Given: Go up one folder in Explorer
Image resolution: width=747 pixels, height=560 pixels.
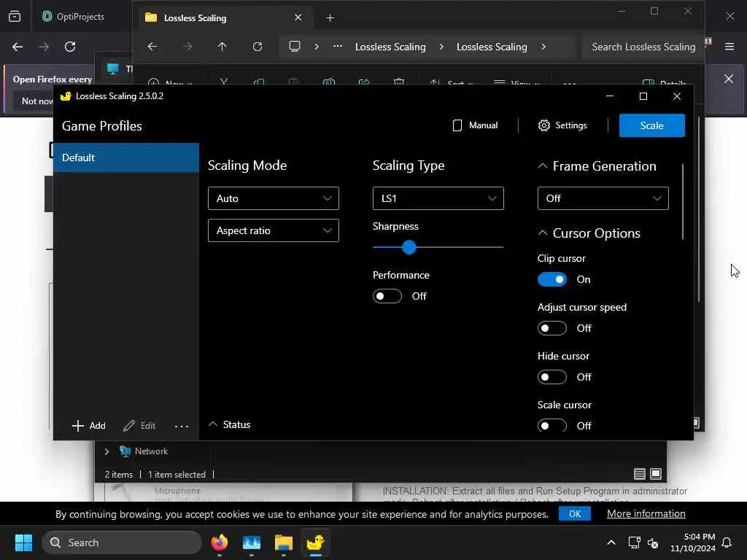Looking at the screenshot, I should click(x=222, y=47).
